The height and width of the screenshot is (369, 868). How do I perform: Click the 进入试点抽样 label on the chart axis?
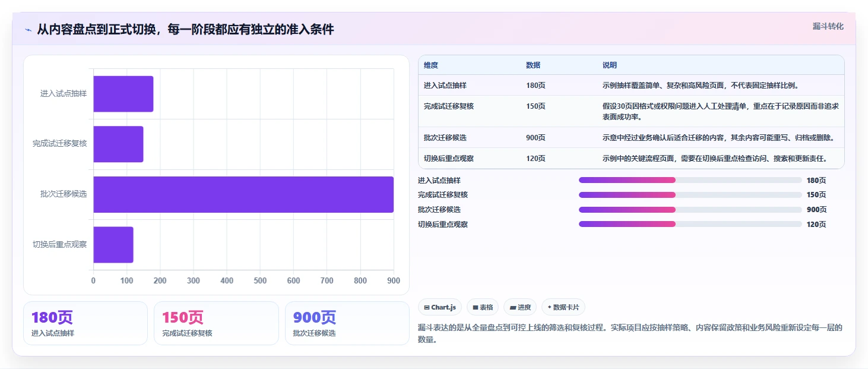tap(64, 93)
